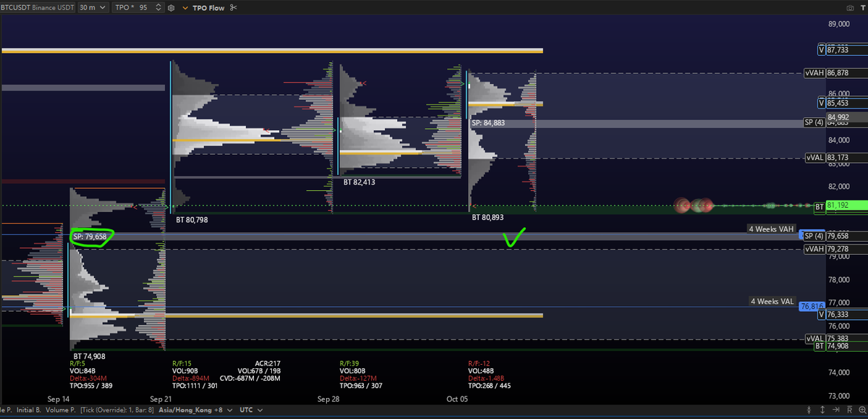The width and height of the screenshot is (868, 419).
Task: Click the 4 Weeks VAH label
Action: click(x=770, y=229)
